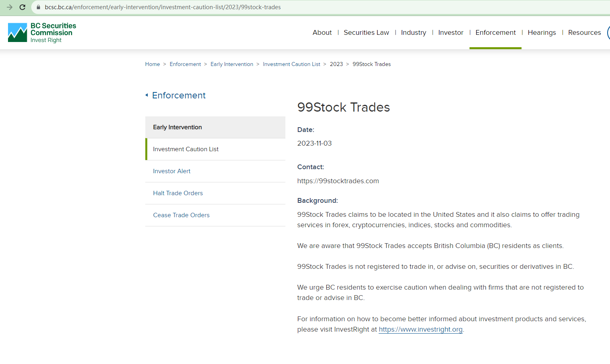Open Cease Trade Orders sidebar link
The image size is (610, 364).
pos(181,215)
